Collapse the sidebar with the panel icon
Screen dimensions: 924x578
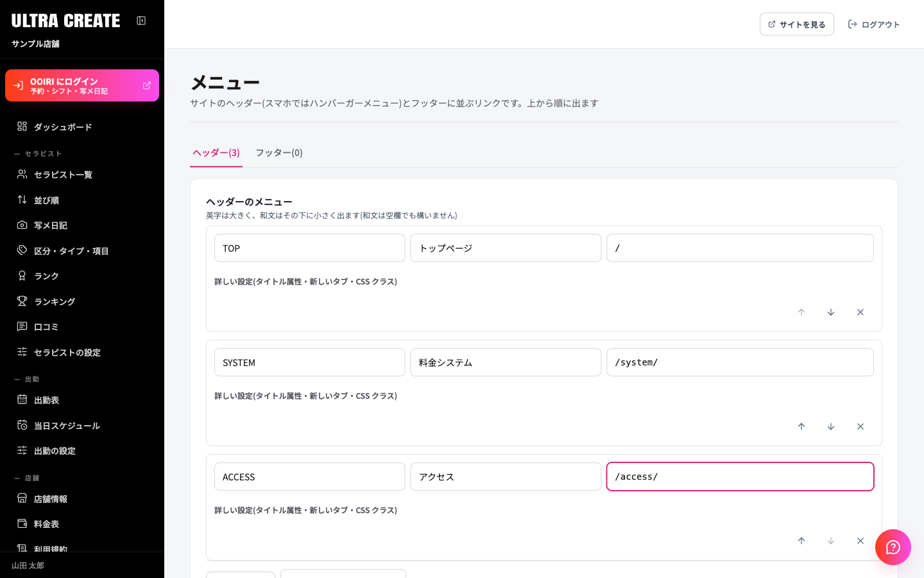141,21
